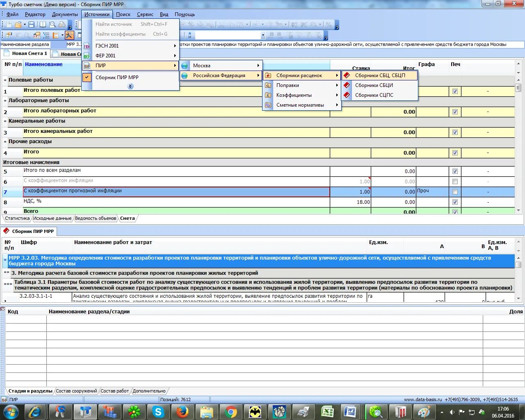Click the red book icon of Сборники СБЦИ

click(x=347, y=85)
